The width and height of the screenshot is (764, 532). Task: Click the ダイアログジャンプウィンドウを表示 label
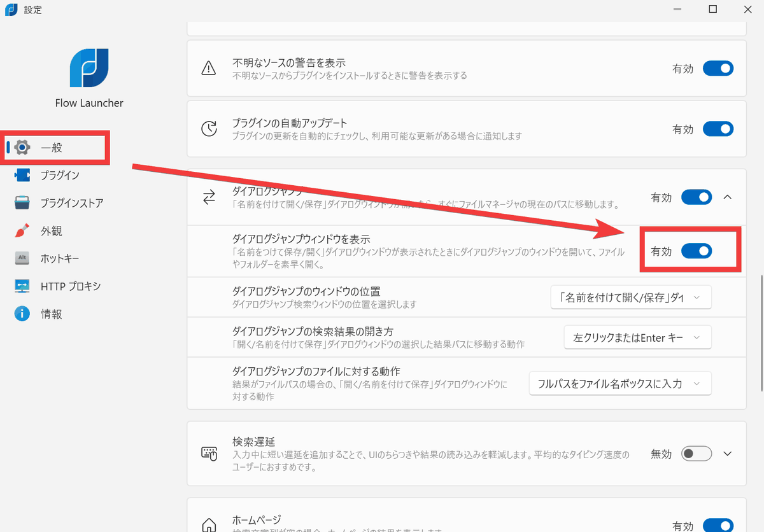click(301, 239)
